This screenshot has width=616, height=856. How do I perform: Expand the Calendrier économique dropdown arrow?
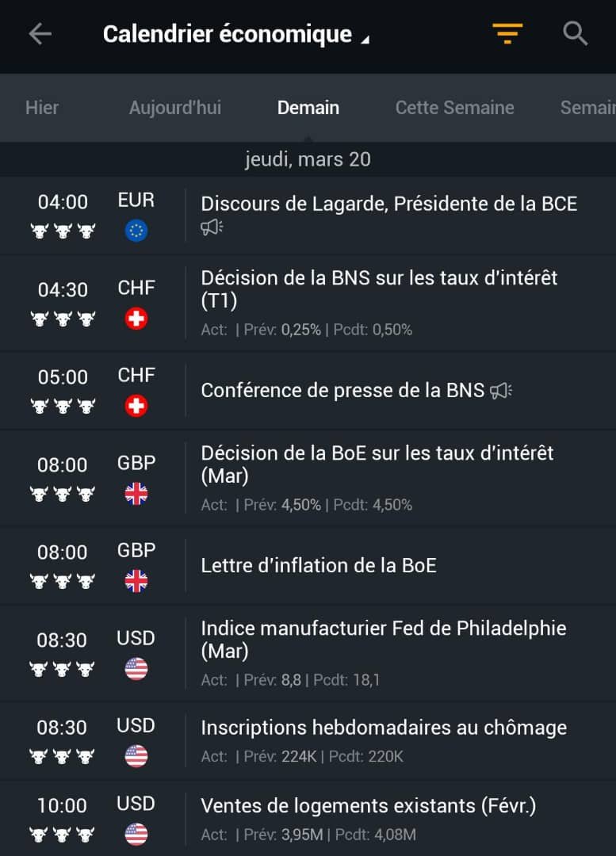click(x=366, y=40)
